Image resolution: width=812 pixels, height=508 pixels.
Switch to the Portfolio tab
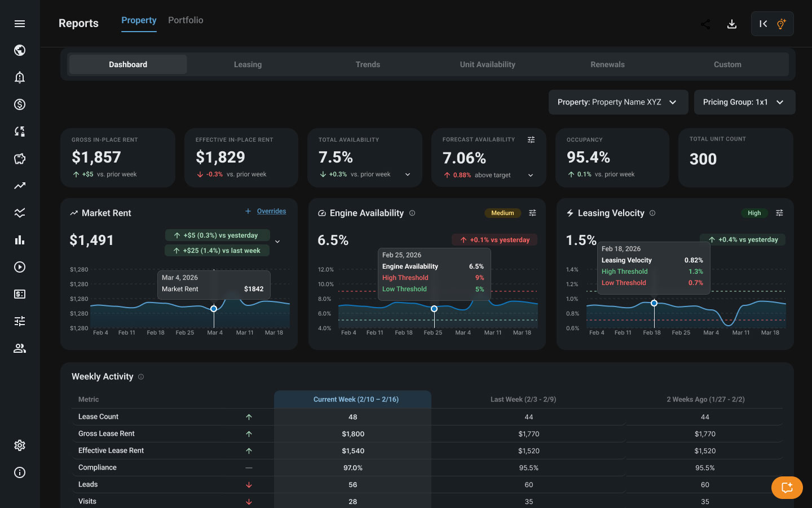[x=186, y=20]
